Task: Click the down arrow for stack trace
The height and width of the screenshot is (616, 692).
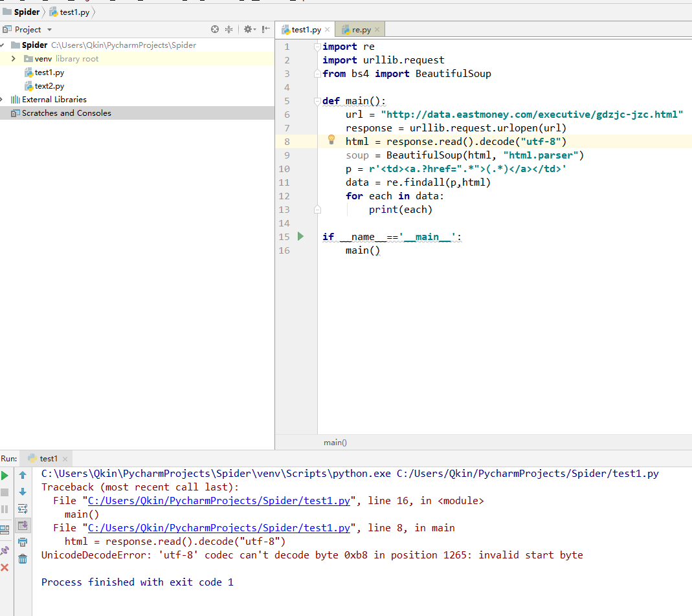Action: pyautogui.click(x=23, y=492)
